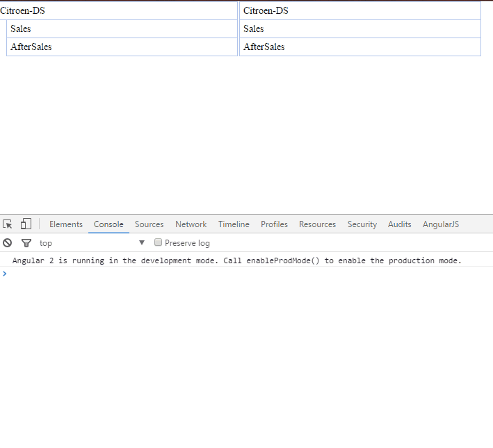Select the Console tab

[108, 224]
